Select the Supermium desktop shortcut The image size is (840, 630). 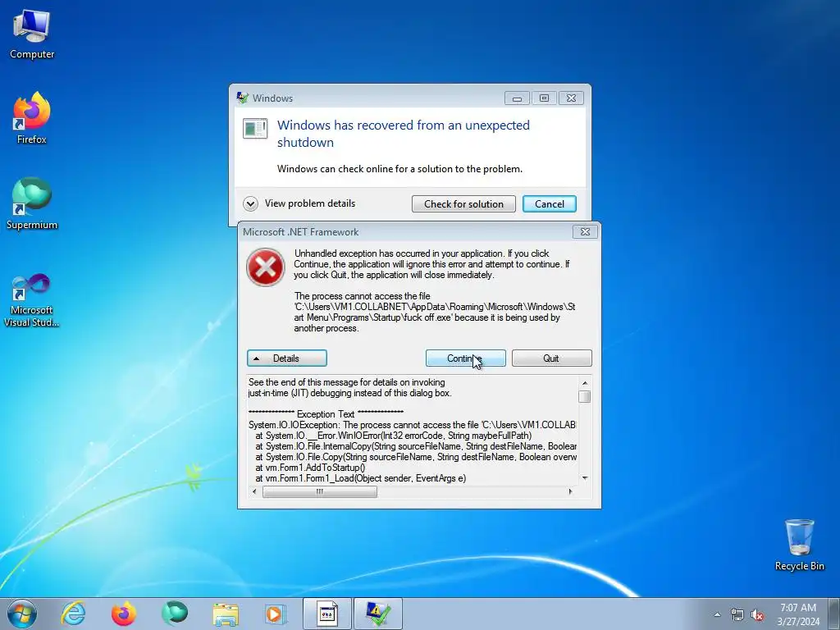[x=32, y=203]
